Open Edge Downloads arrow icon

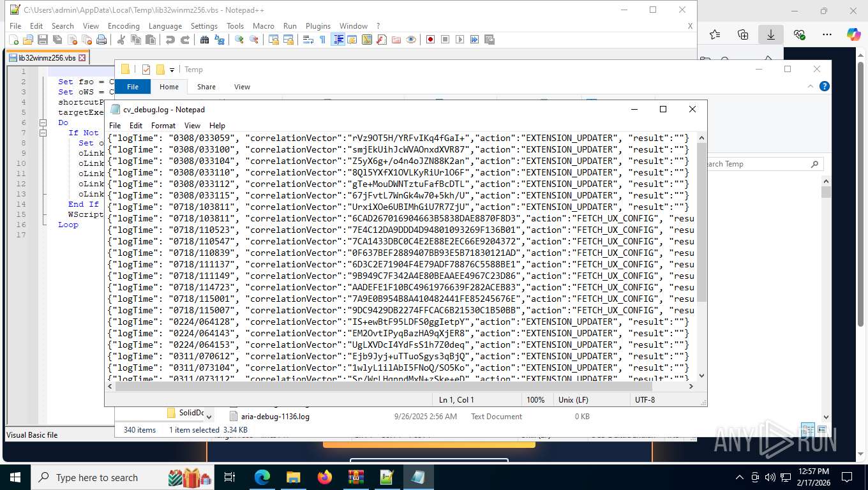[771, 34]
